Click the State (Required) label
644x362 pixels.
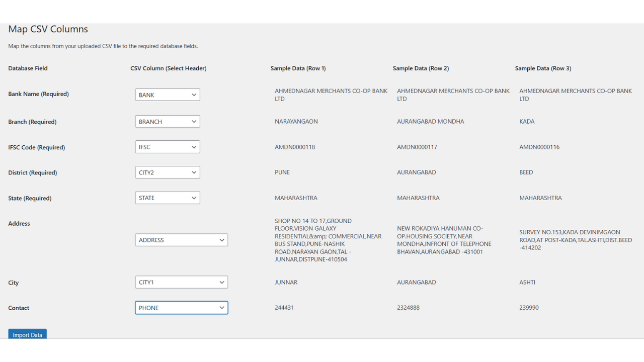(30, 198)
